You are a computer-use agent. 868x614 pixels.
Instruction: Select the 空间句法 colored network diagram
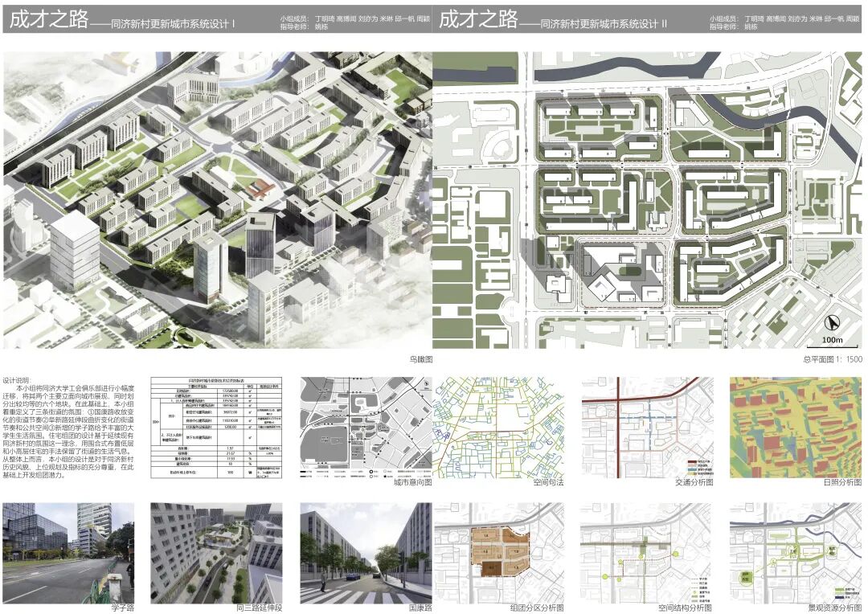pyautogui.click(x=498, y=428)
